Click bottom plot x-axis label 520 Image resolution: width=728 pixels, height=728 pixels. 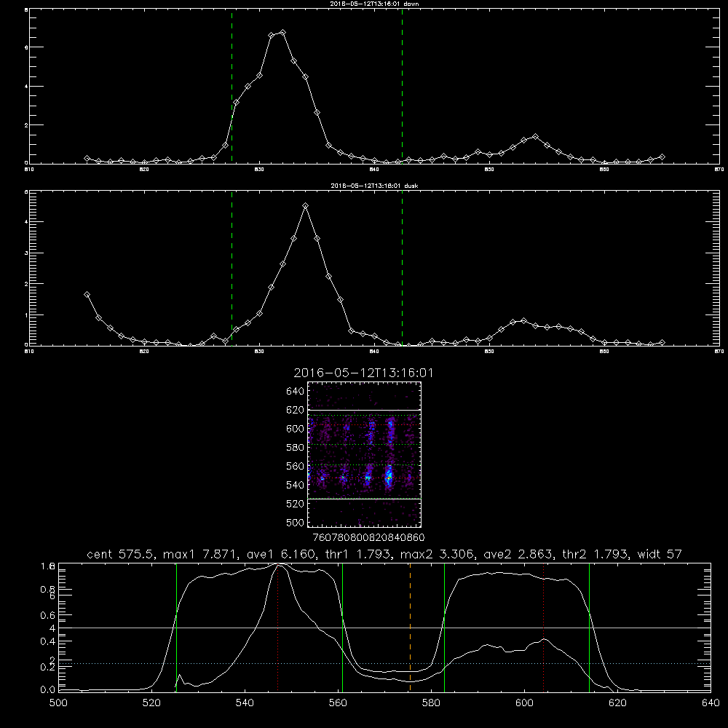pos(151,703)
